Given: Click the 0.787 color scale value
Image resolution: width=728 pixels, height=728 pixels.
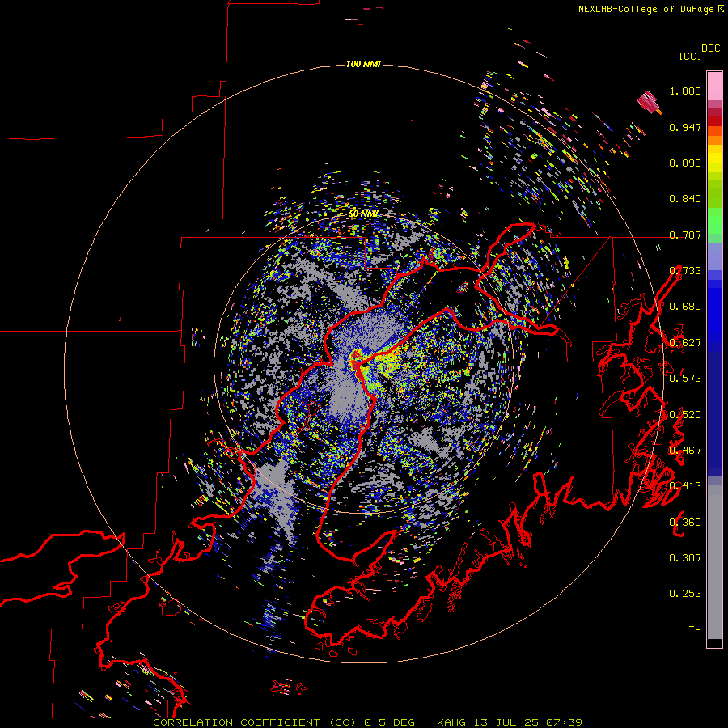Looking at the screenshot, I should 685,235.
